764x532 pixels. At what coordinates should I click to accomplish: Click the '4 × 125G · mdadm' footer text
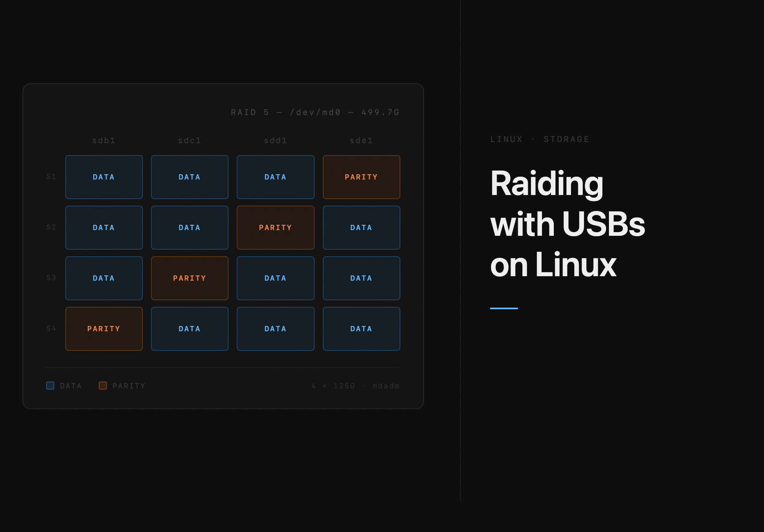355,386
